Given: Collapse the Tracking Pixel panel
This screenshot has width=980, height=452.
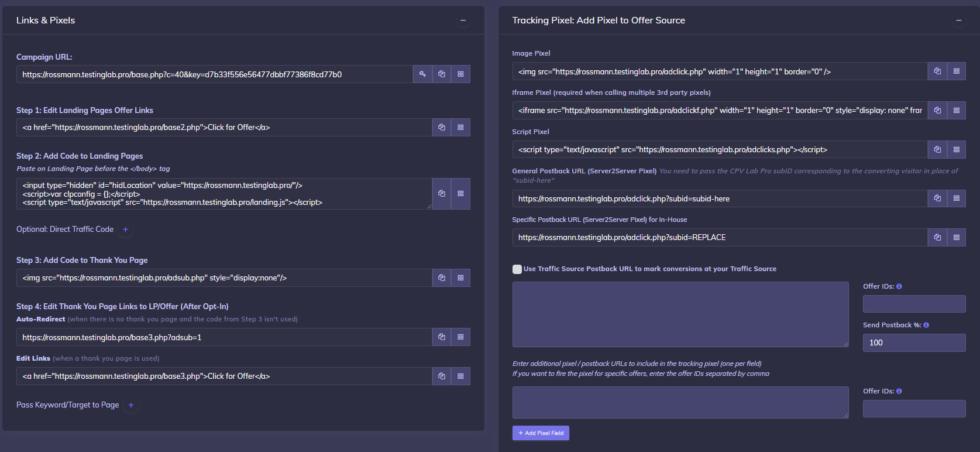Looking at the screenshot, I should coord(958,20).
